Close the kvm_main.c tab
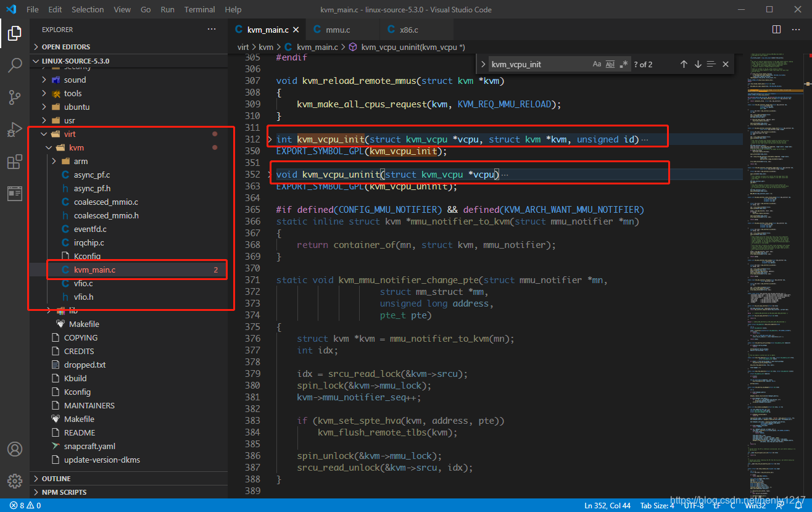This screenshot has width=812, height=512. point(297,30)
